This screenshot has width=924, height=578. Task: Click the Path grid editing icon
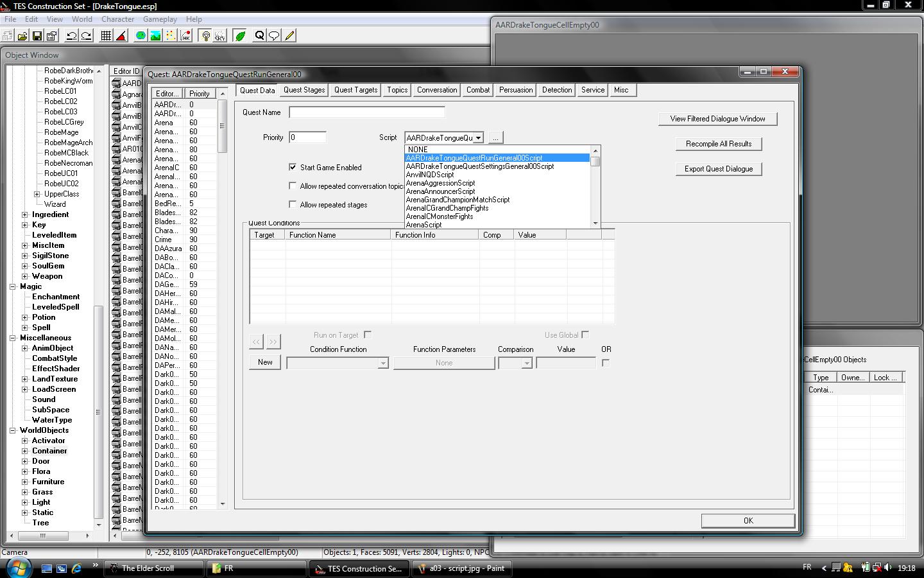click(171, 36)
